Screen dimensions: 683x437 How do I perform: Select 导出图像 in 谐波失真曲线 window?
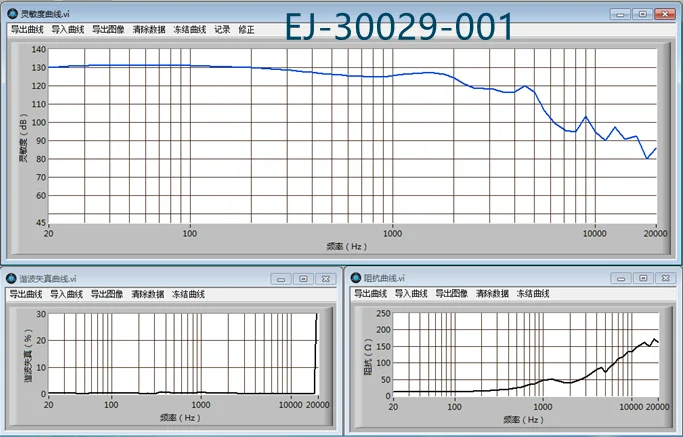[x=107, y=295]
